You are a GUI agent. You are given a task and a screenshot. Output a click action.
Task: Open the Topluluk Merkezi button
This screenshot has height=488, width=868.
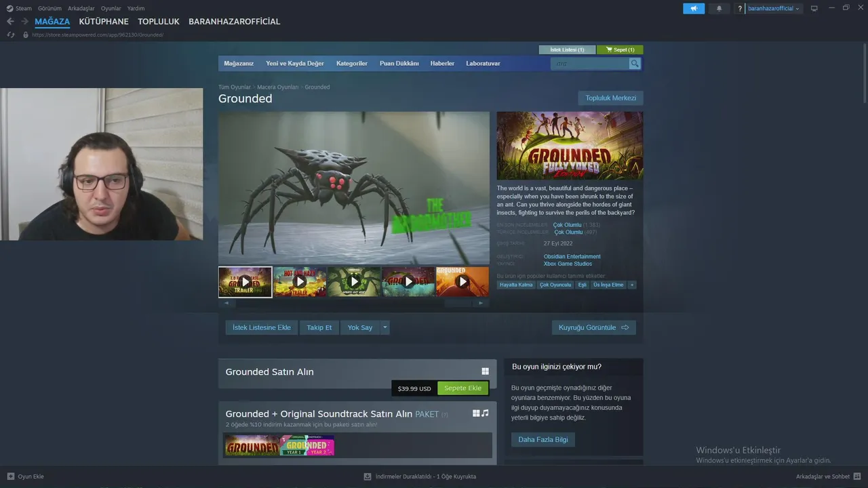611,98
